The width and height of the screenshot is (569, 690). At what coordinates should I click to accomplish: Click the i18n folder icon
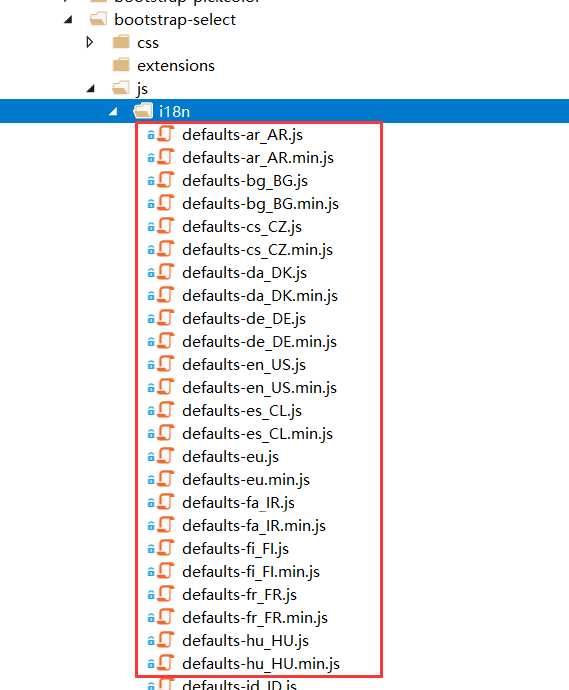(143, 111)
